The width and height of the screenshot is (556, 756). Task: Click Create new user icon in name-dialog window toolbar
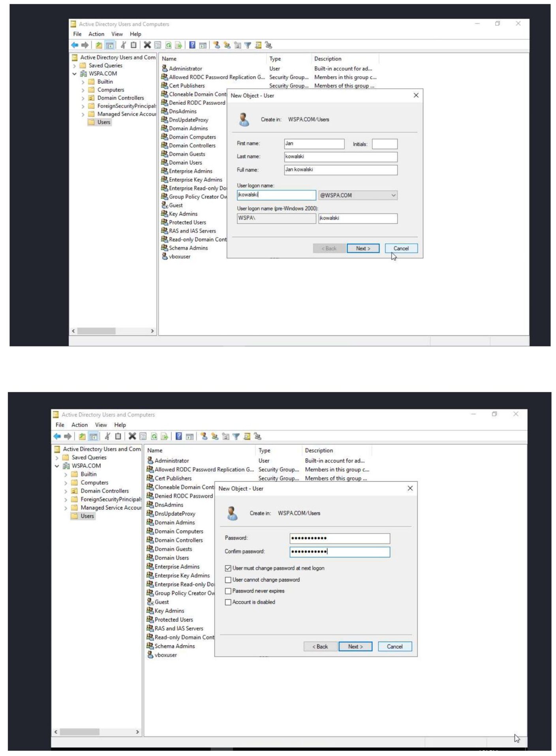pyautogui.click(x=216, y=45)
